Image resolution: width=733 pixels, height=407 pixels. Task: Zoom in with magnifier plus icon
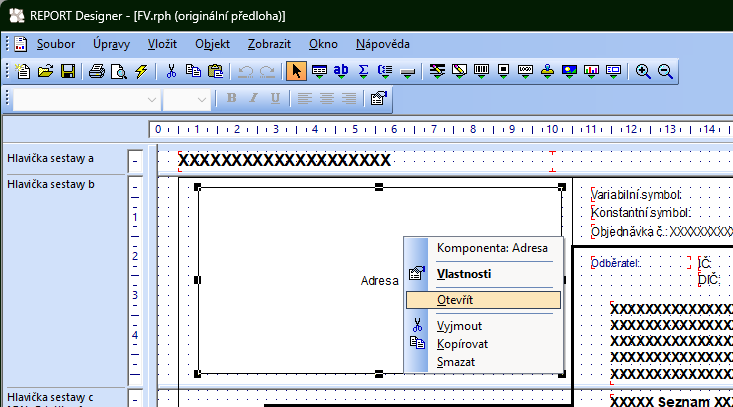[x=643, y=71]
